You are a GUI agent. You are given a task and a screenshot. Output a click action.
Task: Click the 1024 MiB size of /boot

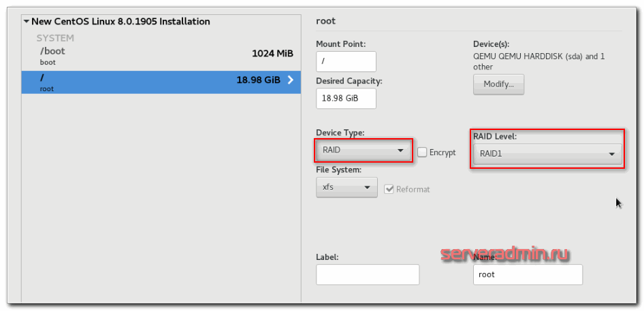[x=272, y=54]
